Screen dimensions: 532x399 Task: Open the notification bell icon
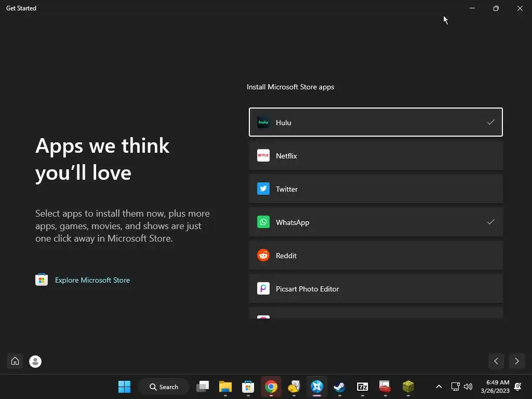(x=518, y=387)
